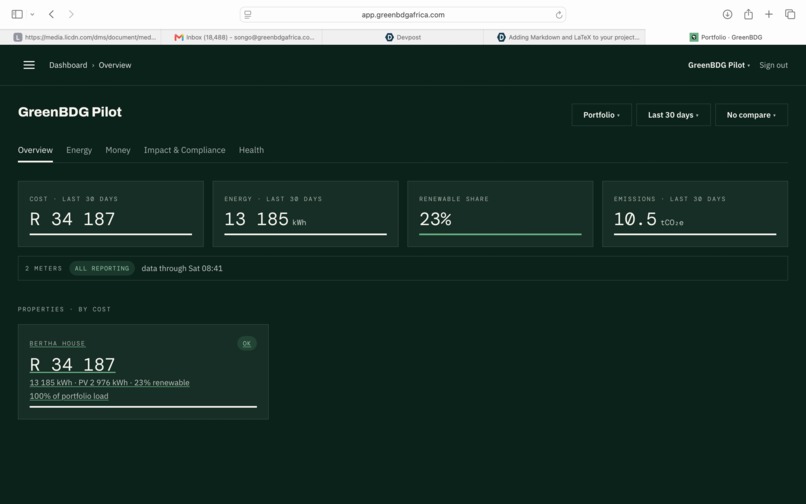Click the 2 METERS label
Viewport: 806px width, 504px height.
pyautogui.click(x=43, y=268)
